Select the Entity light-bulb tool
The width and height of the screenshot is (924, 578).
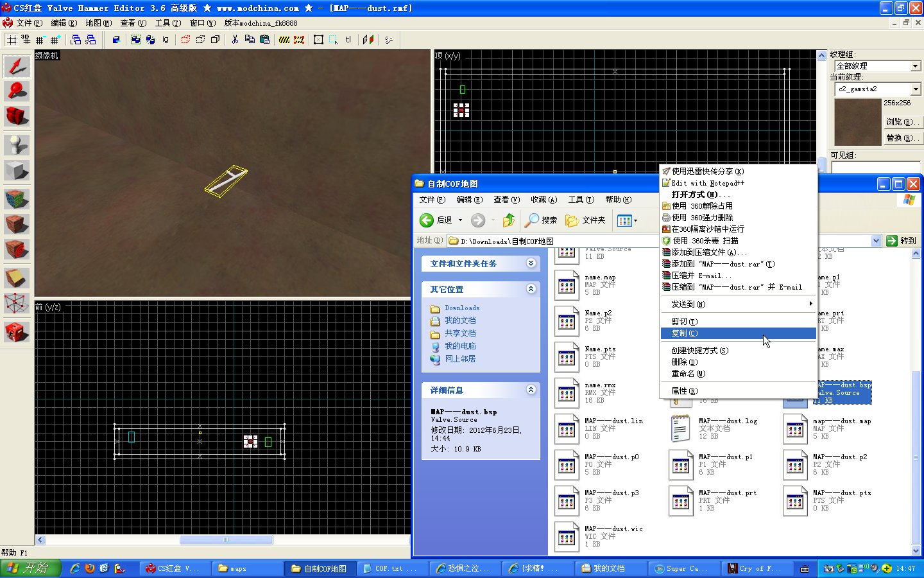point(17,144)
